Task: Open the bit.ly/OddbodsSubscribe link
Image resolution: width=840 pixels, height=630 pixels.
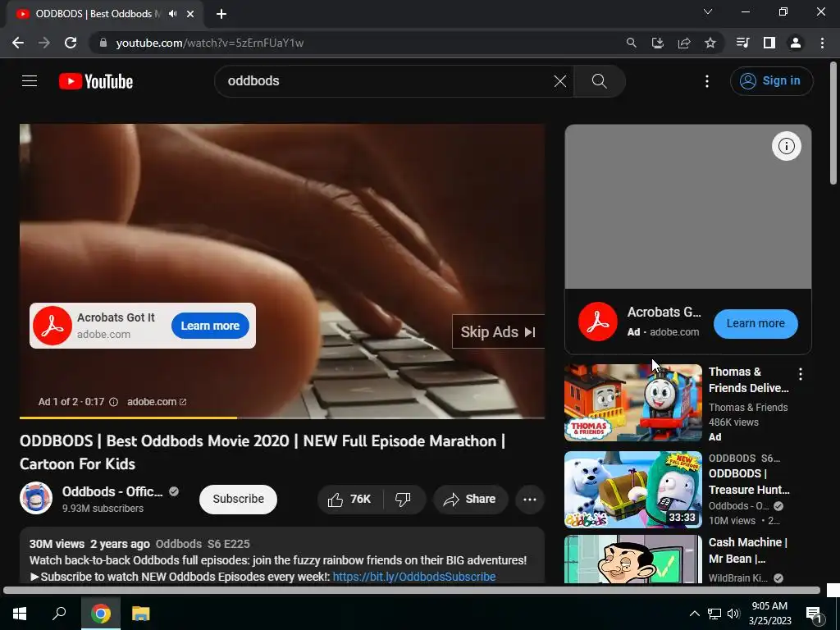Action: [414, 577]
